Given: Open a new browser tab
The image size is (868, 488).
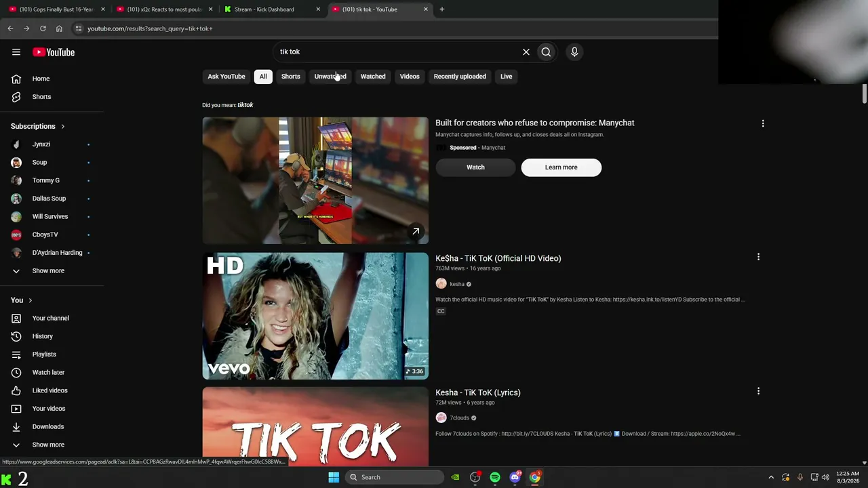Looking at the screenshot, I should [x=442, y=9].
